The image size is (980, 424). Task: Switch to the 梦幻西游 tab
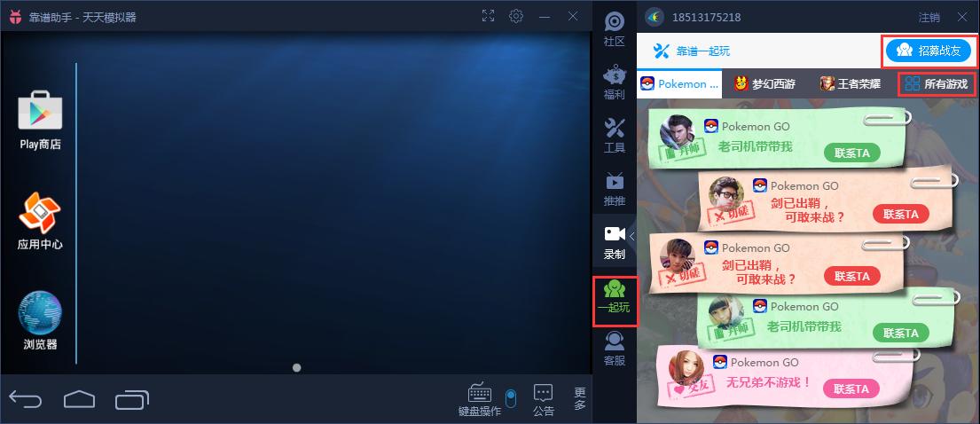point(764,84)
